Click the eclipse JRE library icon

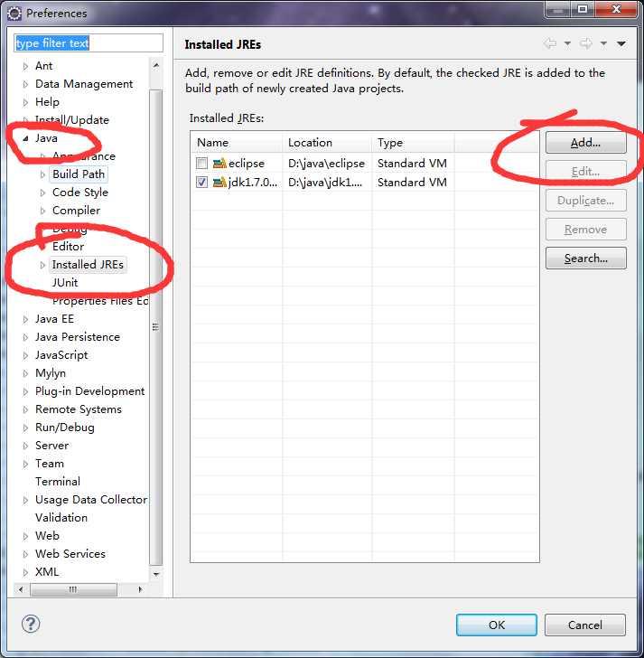pyautogui.click(x=219, y=164)
